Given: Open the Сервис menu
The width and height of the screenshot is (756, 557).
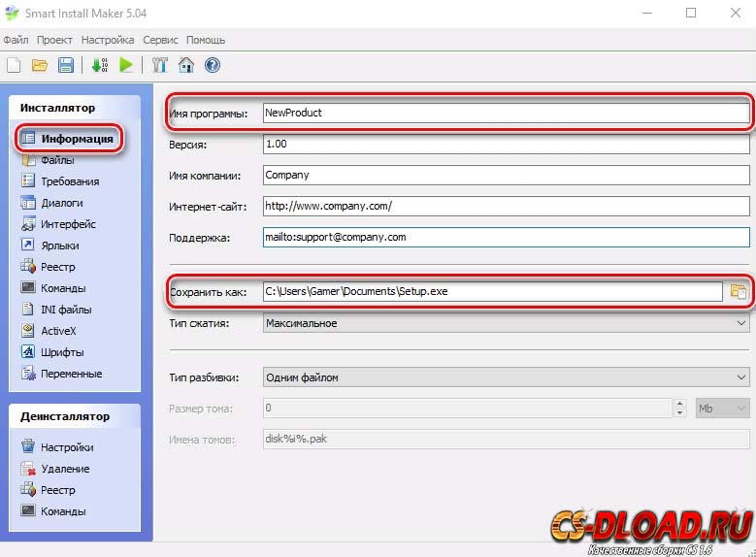Looking at the screenshot, I should click(x=160, y=40).
